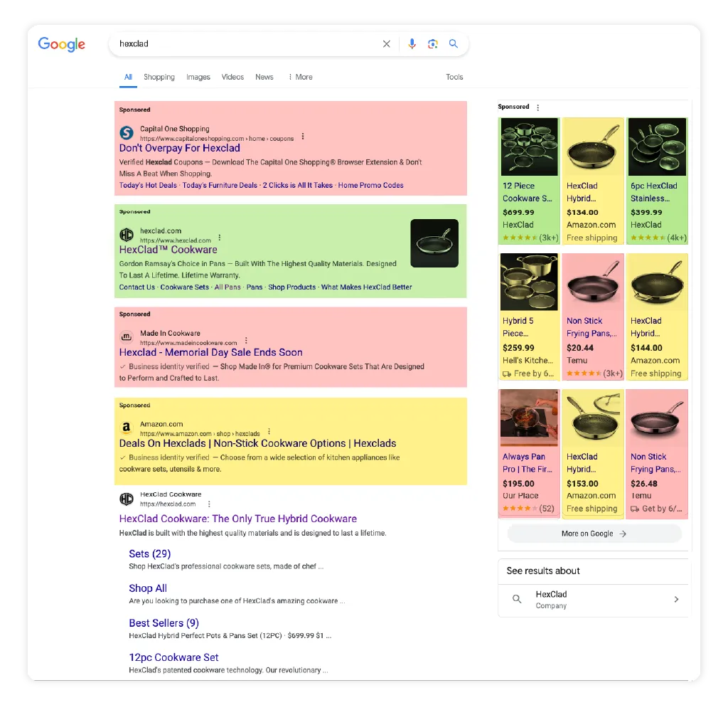
Task: Open three-dot menu for Made In Cookware ad
Action: coord(246,340)
